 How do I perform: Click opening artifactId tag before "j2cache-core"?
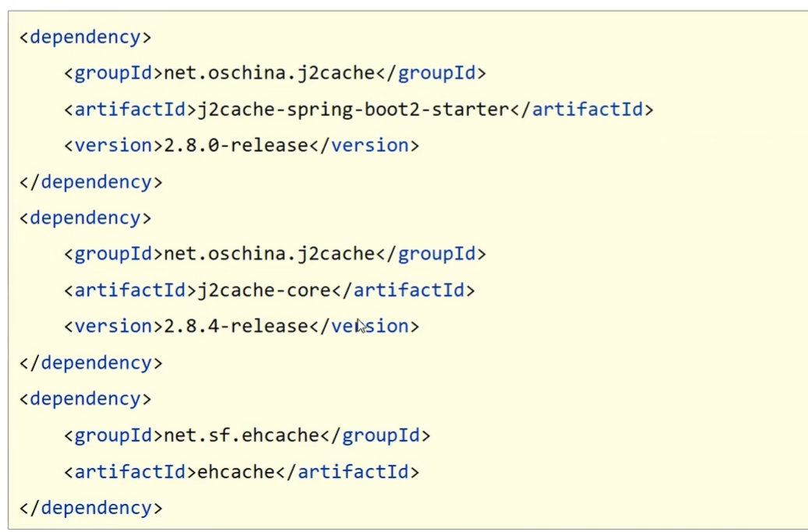[x=125, y=291]
